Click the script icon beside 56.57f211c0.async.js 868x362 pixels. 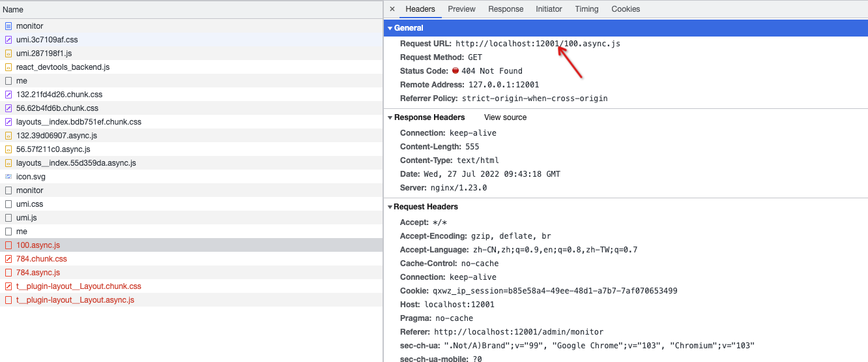pos(8,149)
